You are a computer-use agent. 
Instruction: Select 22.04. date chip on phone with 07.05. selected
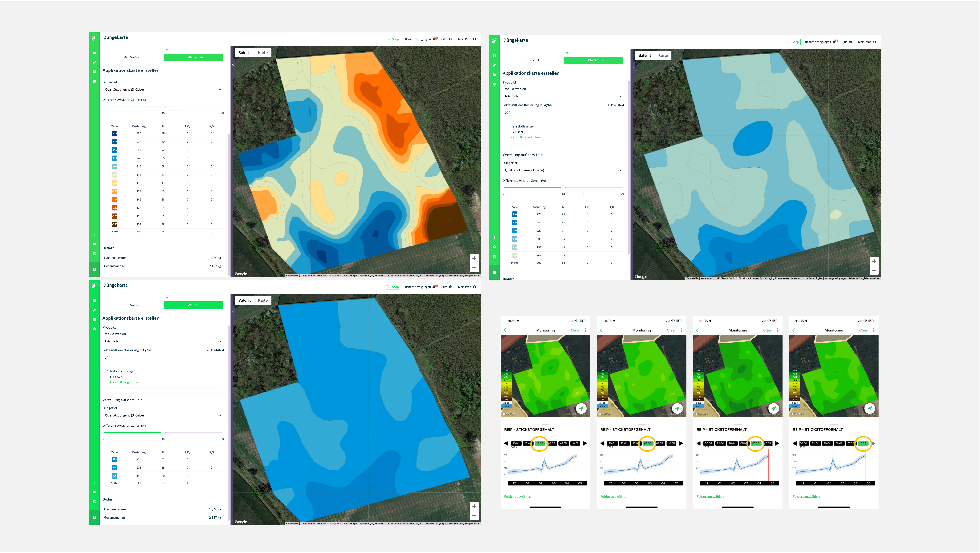coord(720,443)
